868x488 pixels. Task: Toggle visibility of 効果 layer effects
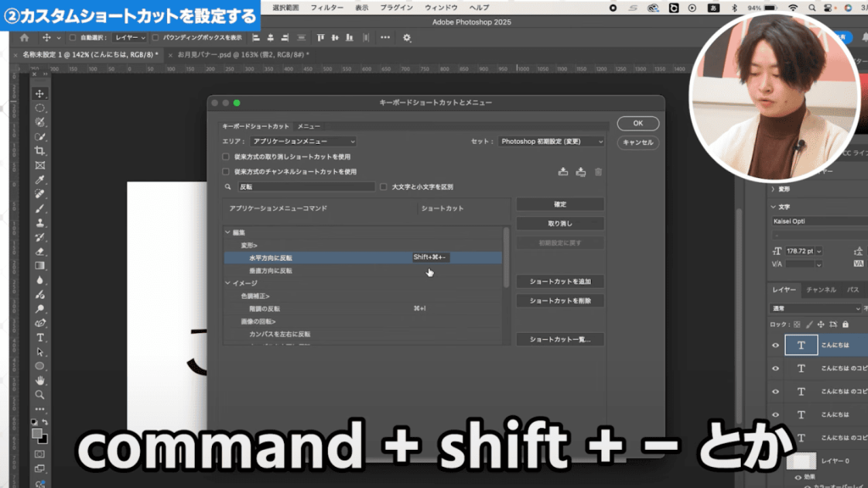pyautogui.click(x=798, y=477)
